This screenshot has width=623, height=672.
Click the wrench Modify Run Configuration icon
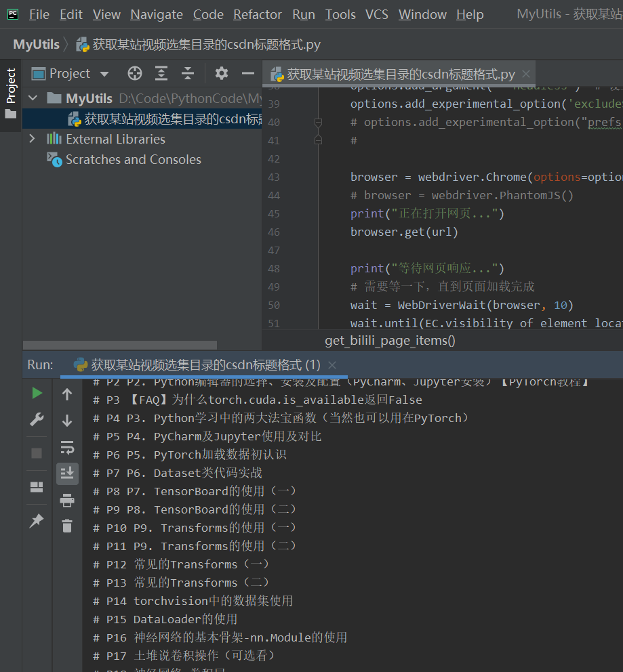pyautogui.click(x=37, y=419)
